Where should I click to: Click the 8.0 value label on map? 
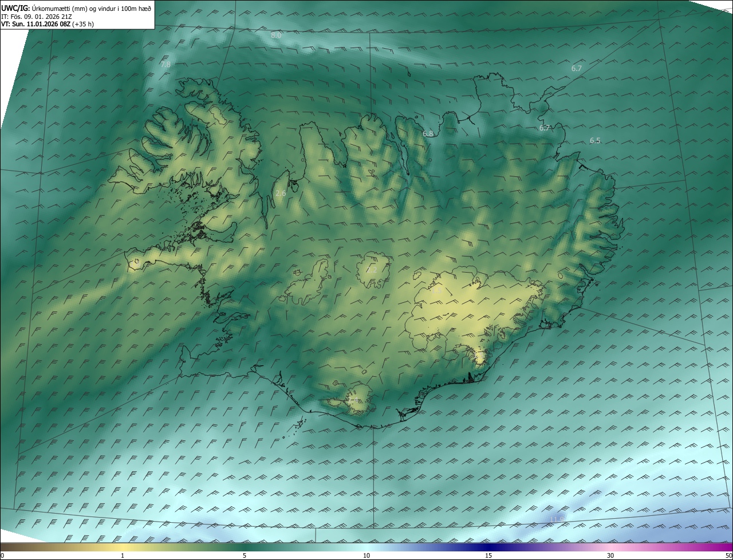(276, 36)
